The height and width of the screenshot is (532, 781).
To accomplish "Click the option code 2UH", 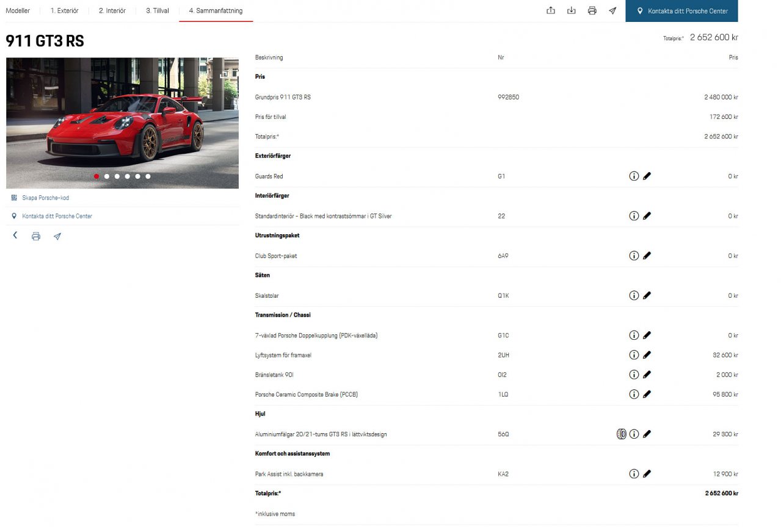I will coord(504,355).
